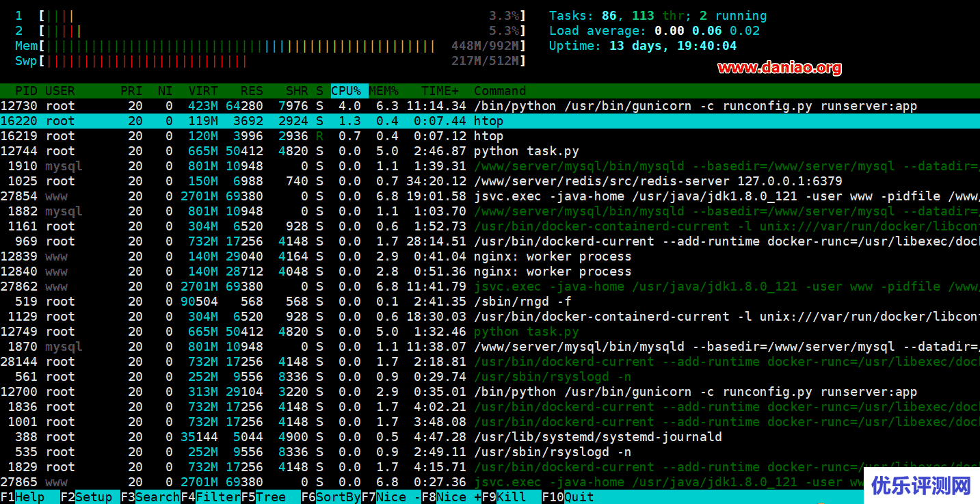Click F9 Kill in bottom bar
Image resolution: width=980 pixels, height=504 pixels.
point(512,497)
